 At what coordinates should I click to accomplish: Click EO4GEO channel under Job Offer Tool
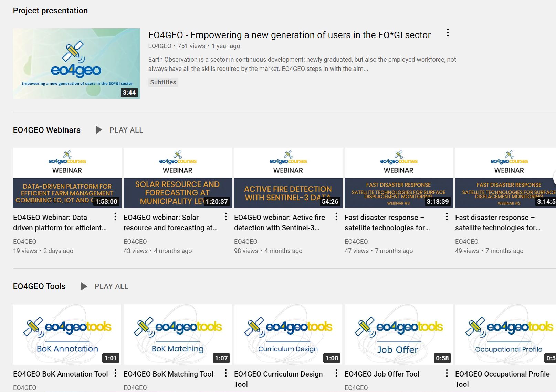tap(356, 388)
